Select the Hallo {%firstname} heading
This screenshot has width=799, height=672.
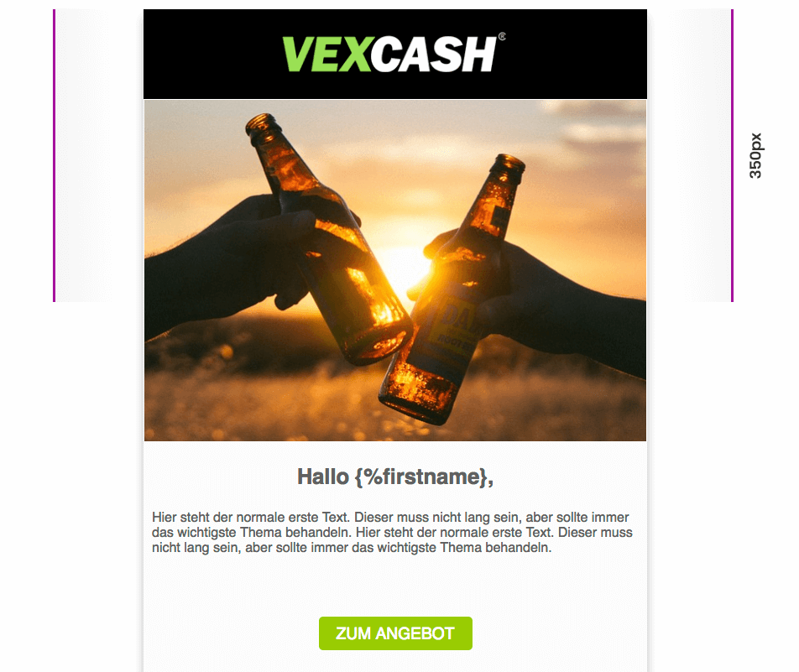tap(395, 477)
